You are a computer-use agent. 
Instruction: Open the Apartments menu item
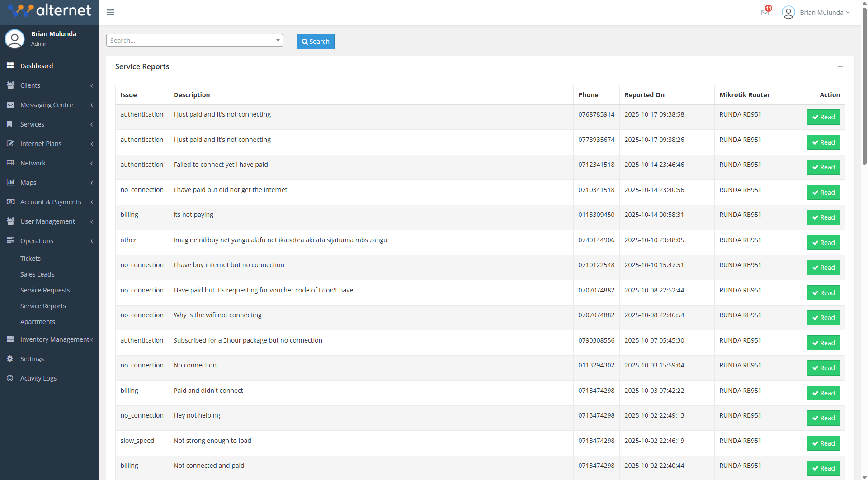coord(38,322)
